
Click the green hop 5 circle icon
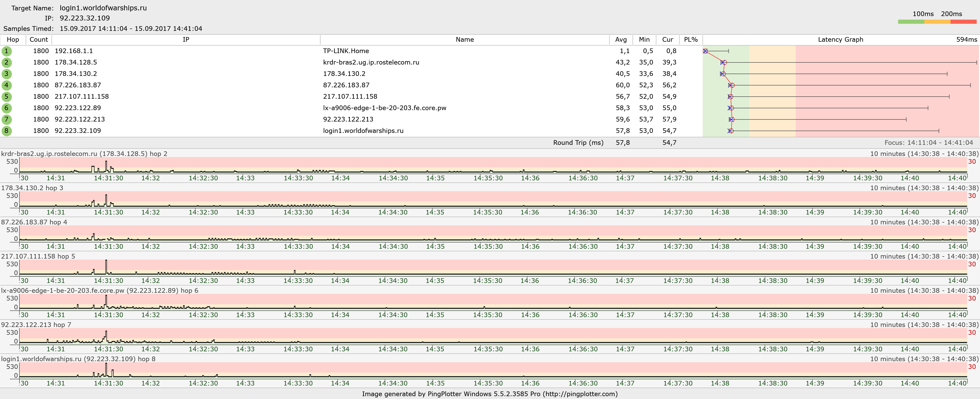point(6,97)
